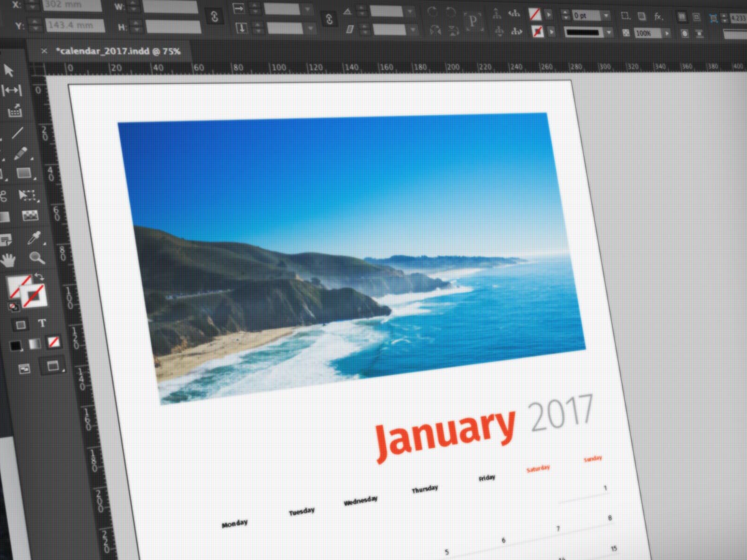Click the 100% opacity field
Screen dimensions: 747x560
[x=648, y=33]
